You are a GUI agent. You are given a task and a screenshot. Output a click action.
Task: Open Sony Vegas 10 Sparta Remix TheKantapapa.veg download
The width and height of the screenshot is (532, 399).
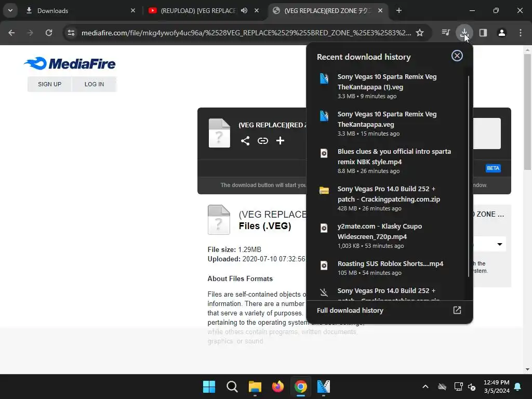click(387, 124)
